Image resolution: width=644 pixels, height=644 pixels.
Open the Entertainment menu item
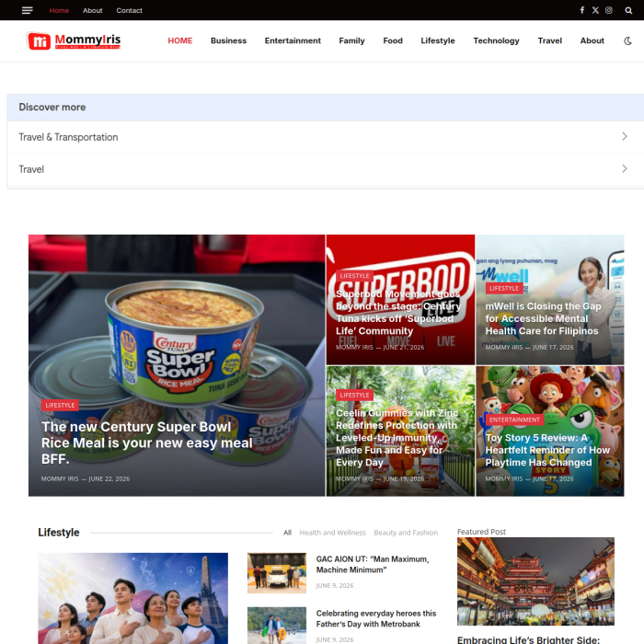[293, 40]
